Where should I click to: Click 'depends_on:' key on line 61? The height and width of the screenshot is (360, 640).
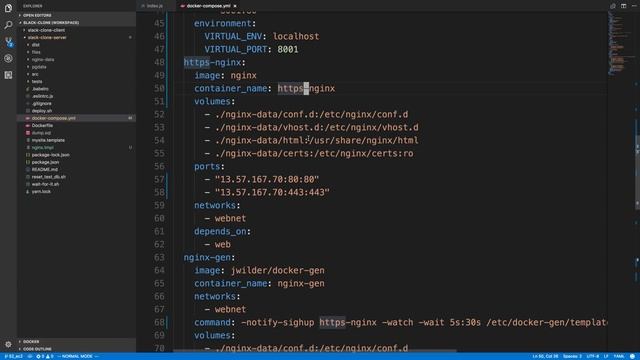point(222,231)
